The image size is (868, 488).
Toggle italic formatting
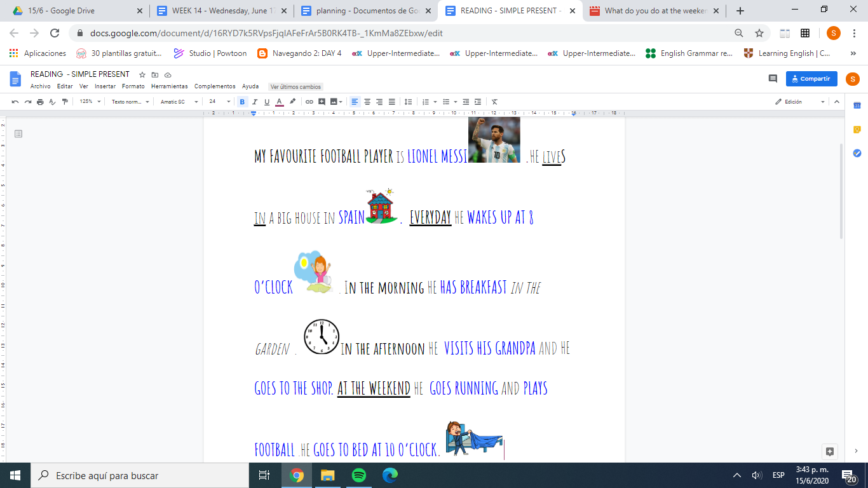pyautogui.click(x=255, y=102)
